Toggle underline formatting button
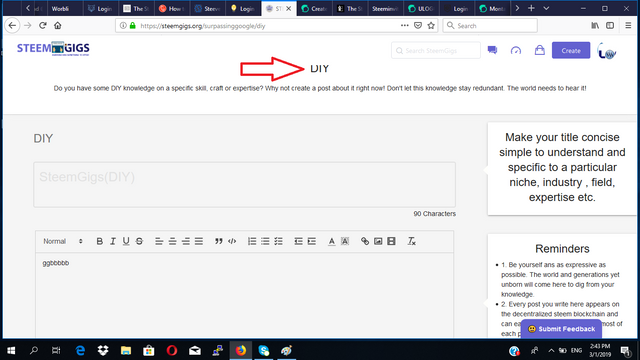 (126, 241)
